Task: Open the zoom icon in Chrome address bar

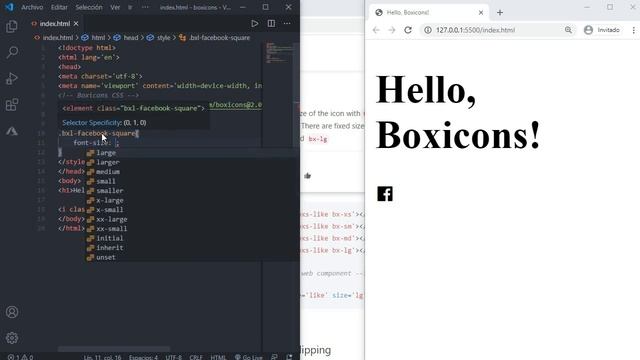Action: [x=568, y=30]
